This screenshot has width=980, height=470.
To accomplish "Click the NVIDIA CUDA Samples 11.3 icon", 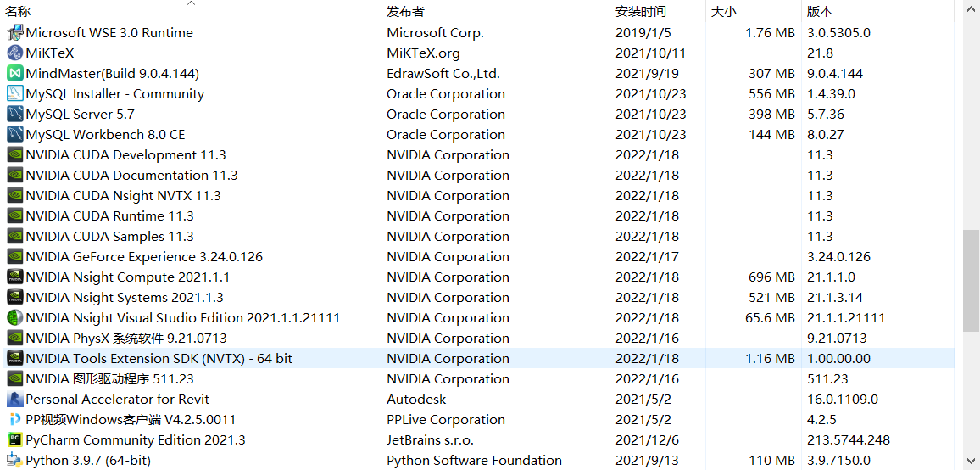I will tap(15, 237).
